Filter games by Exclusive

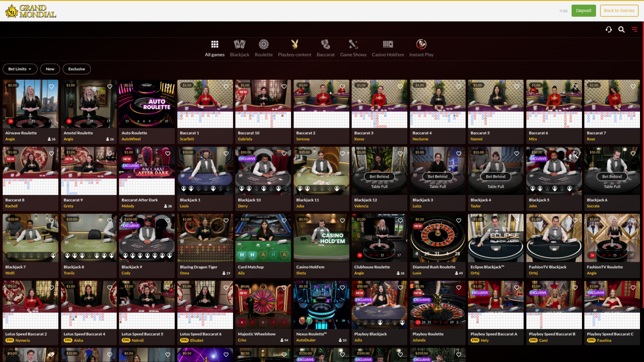coord(76,69)
